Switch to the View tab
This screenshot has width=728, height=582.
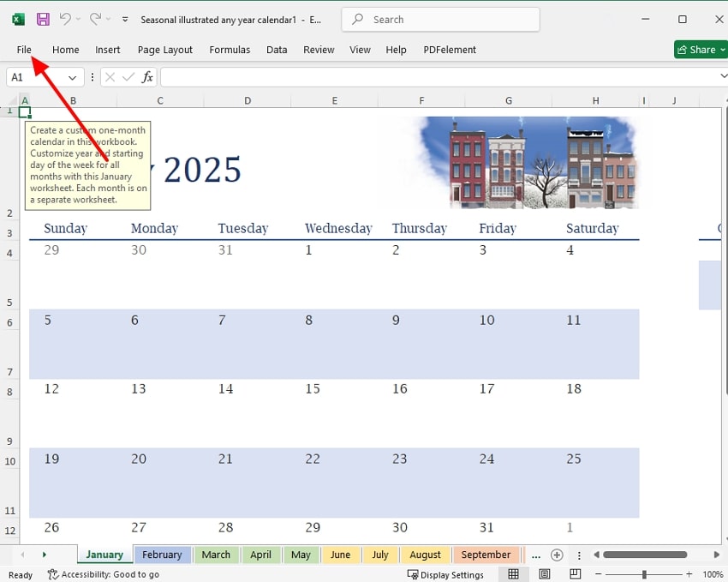pos(360,50)
